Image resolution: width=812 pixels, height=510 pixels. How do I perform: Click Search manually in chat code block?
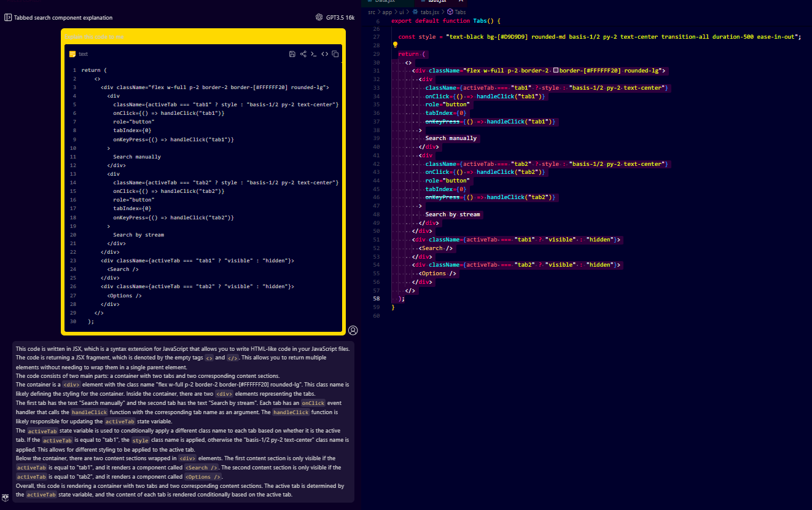pos(137,157)
